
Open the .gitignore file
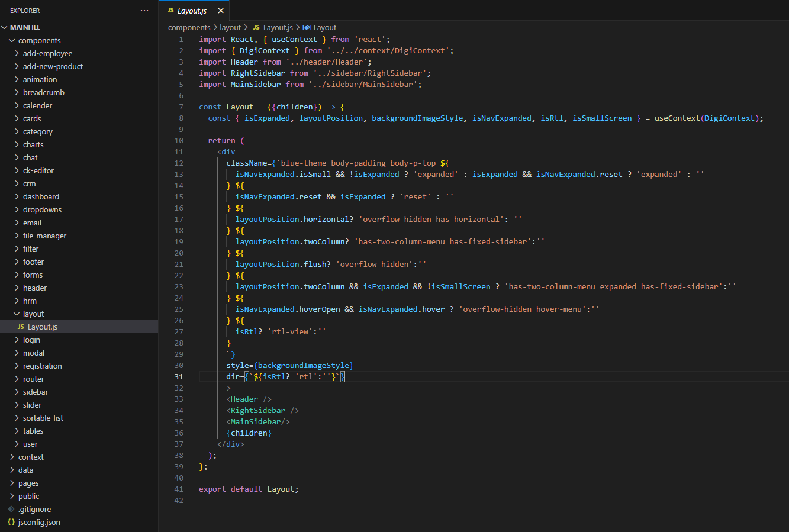click(34, 509)
